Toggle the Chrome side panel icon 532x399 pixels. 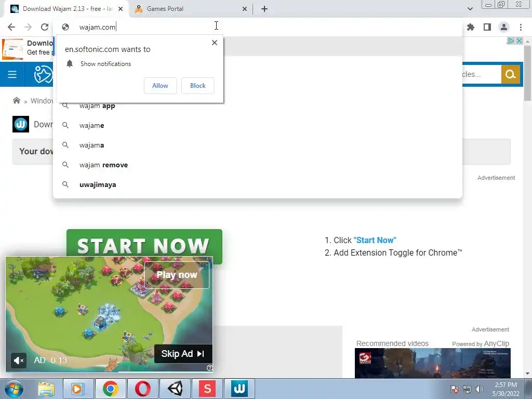(x=487, y=27)
